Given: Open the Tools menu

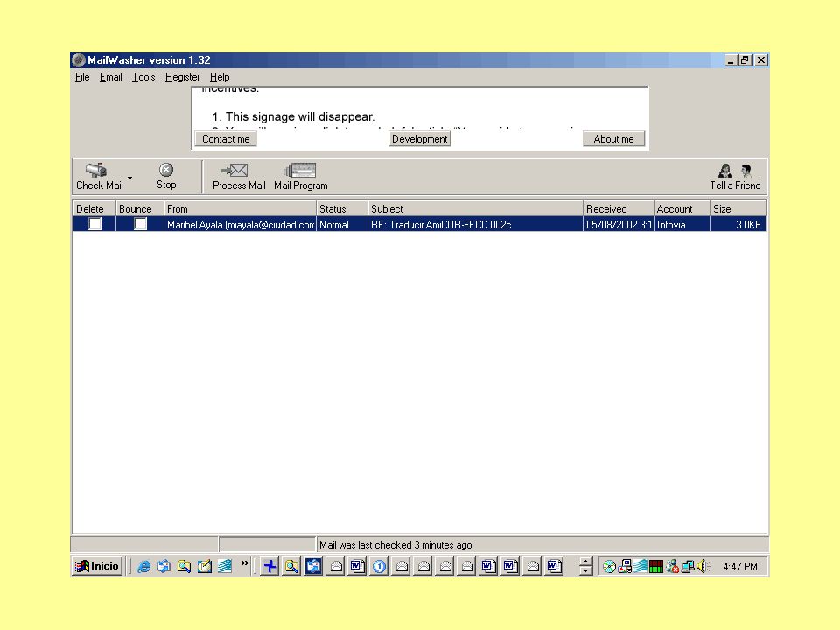Looking at the screenshot, I should click(143, 77).
